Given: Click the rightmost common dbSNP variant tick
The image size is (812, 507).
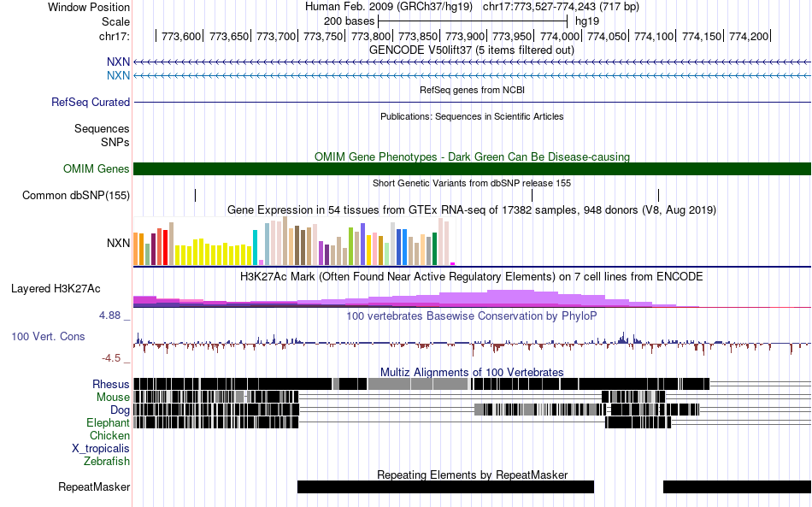Looking at the screenshot, I should [x=658, y=195].
